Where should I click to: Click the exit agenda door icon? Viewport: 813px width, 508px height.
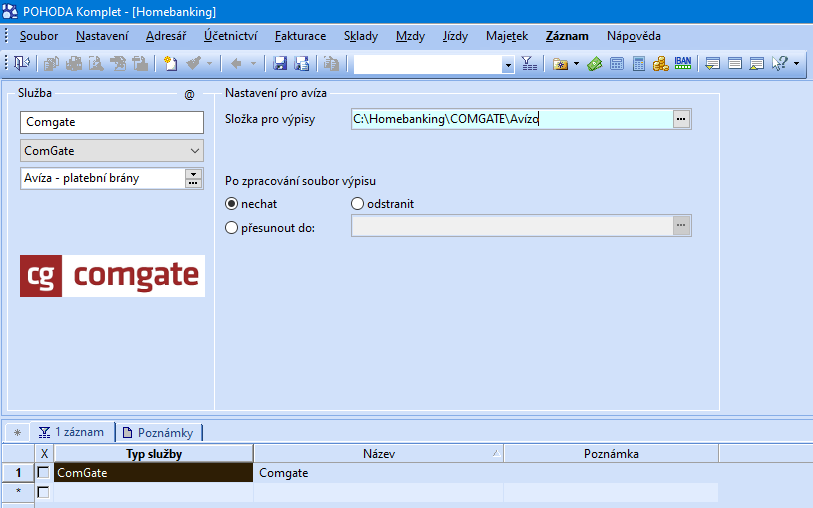(x=22, y=64)
